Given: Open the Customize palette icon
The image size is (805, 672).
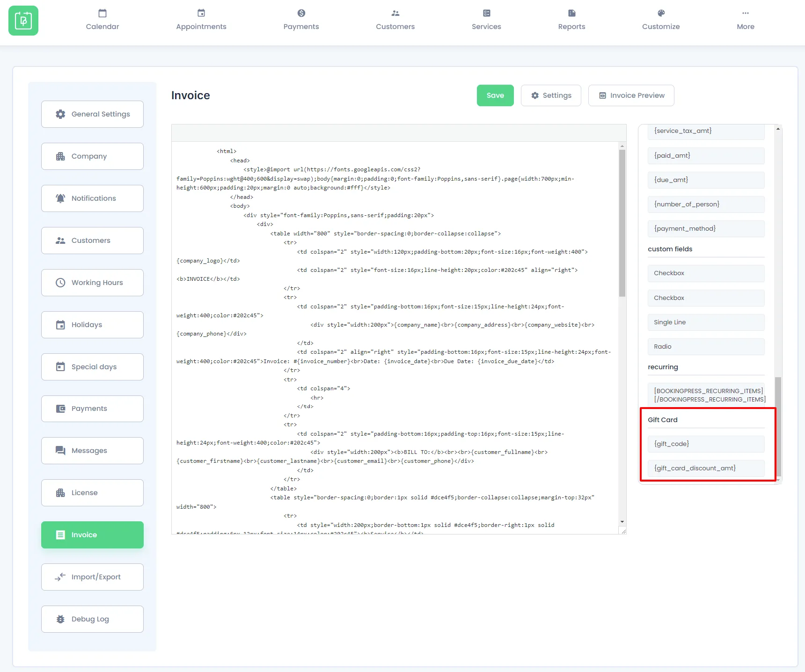Looking at the screenshot, I should tap(661, 13).
